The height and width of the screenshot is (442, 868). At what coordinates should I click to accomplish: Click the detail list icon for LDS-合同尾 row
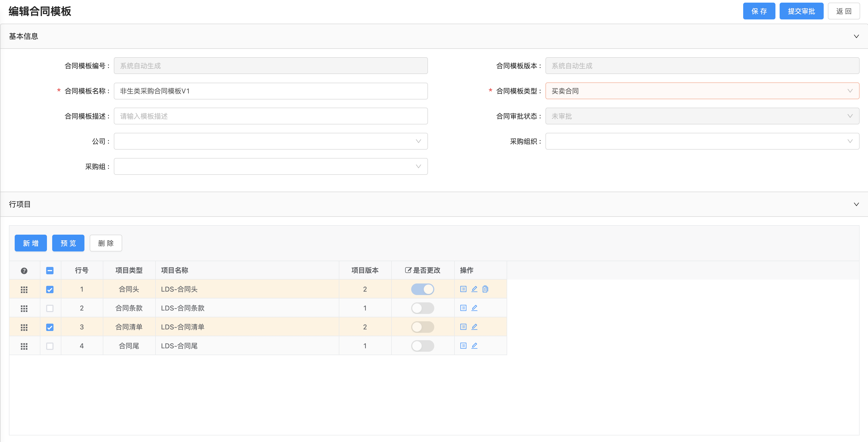coord(463,346)
